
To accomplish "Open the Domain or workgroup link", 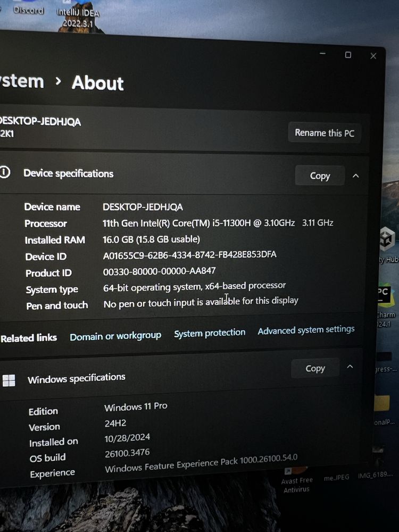I will click(x=115, y=336).
